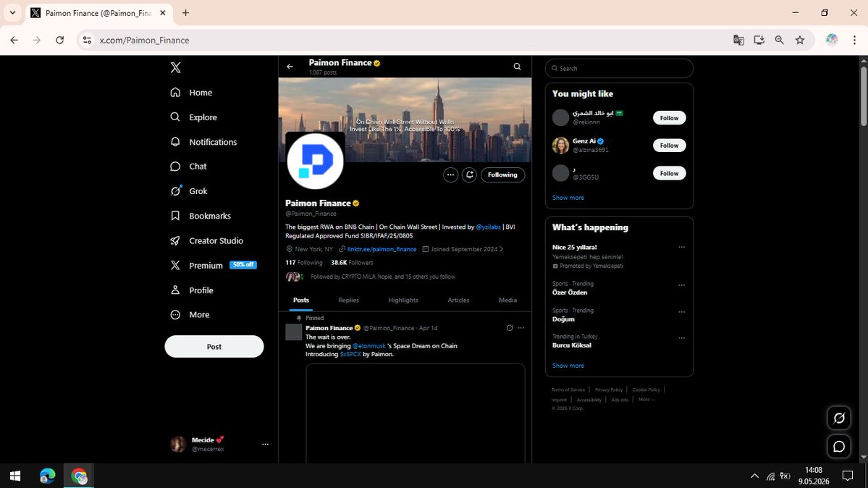868x488 pixels.
Task: Reload the page in Chrome
Action: click(60, 40)
